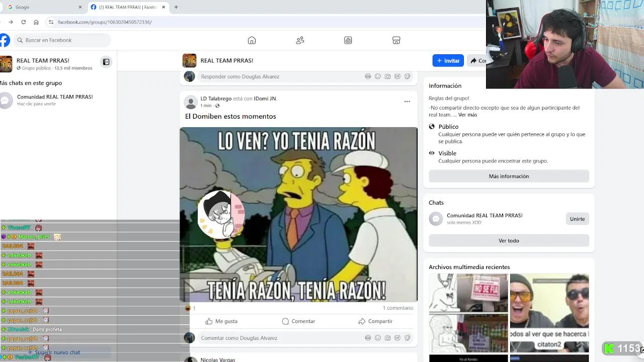Click the browser address bar URL

pos(105,22)
